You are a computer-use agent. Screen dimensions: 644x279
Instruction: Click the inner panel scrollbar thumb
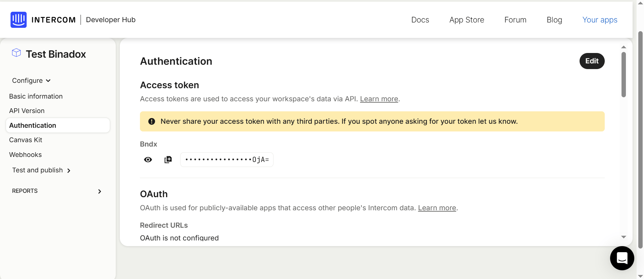[x=624, y=74]
